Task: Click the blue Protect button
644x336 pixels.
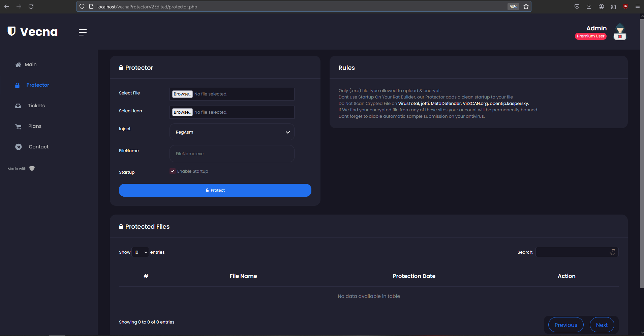Action: pyautogui.click(x=215, y=190)
